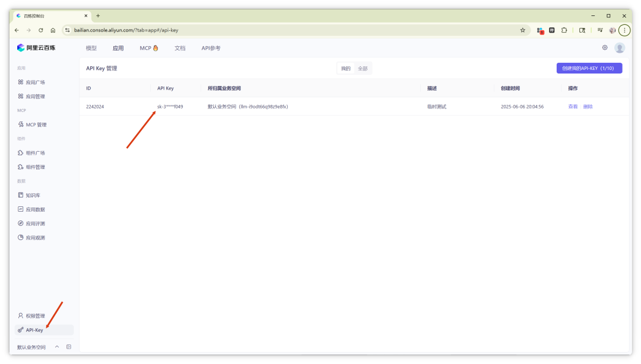The width and height of the screenshot is (641, 364).
Task: Click the settings gear icon at top right
Action: pyautogui.click(x=605, y=48)
